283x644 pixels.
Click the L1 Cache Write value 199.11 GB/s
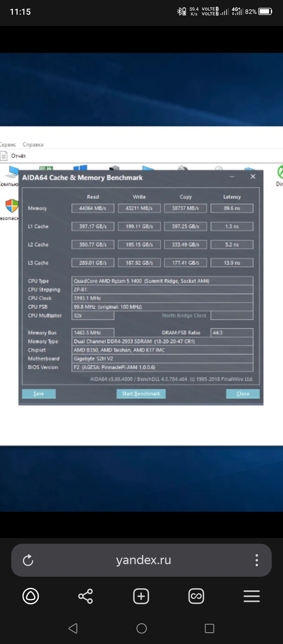click(x=139, y=226)
